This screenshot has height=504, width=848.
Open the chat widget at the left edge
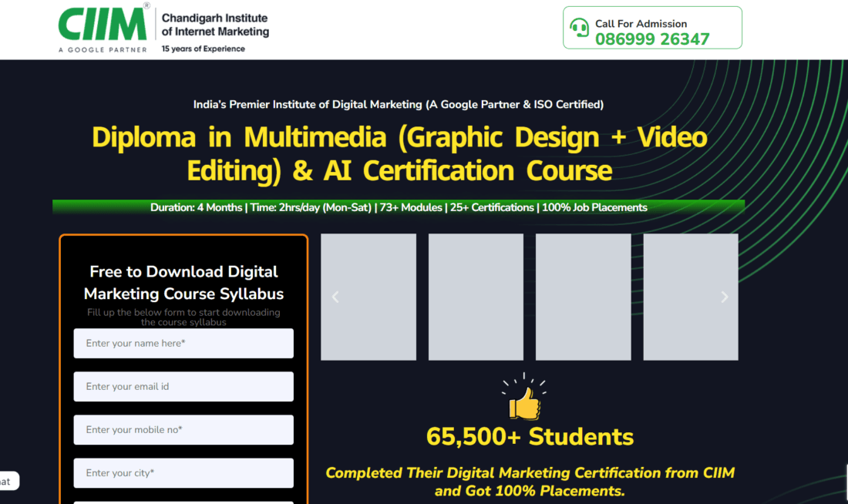[8, 482]
